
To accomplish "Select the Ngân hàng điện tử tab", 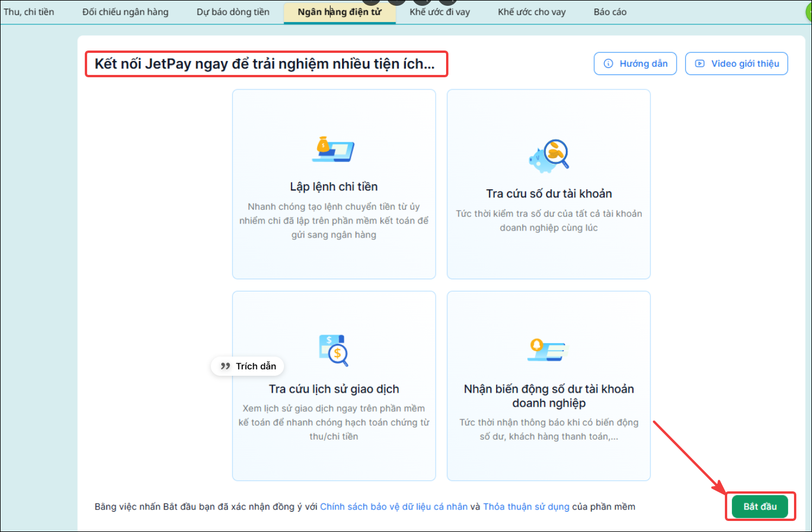I will pyautogui.click(x=340, y=12).
